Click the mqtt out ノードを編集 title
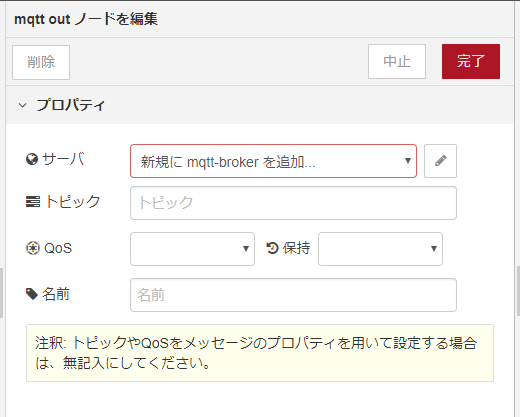This screenshot has width=520, height=417. coord(86,19)
